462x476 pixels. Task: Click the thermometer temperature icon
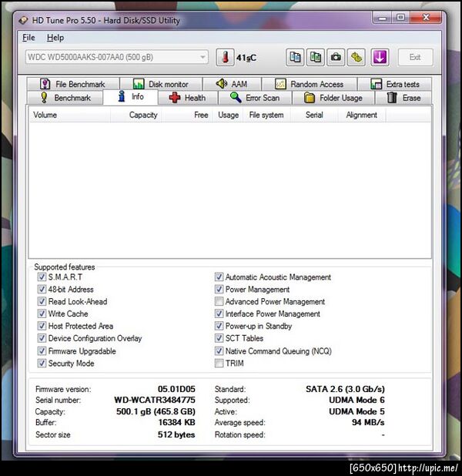click(225, 57)
